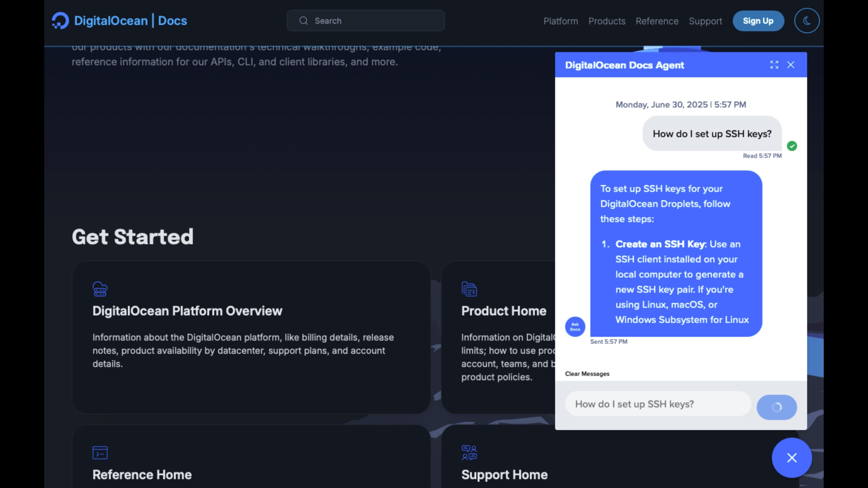Click the 'Monday, June 30, 2025' date header
Image resolution: width=868 pixels, height=488 pixels.
tap(681, 105)
